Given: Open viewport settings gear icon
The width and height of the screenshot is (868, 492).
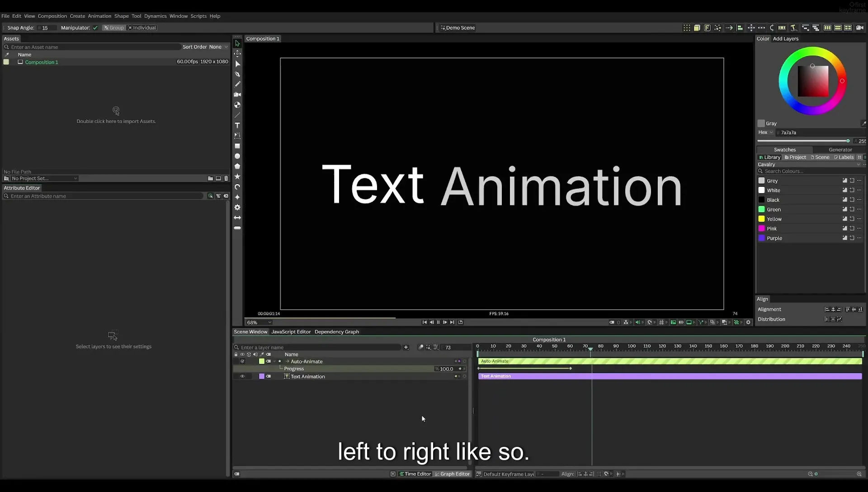Looking at the screenshot, I should 748,322.
